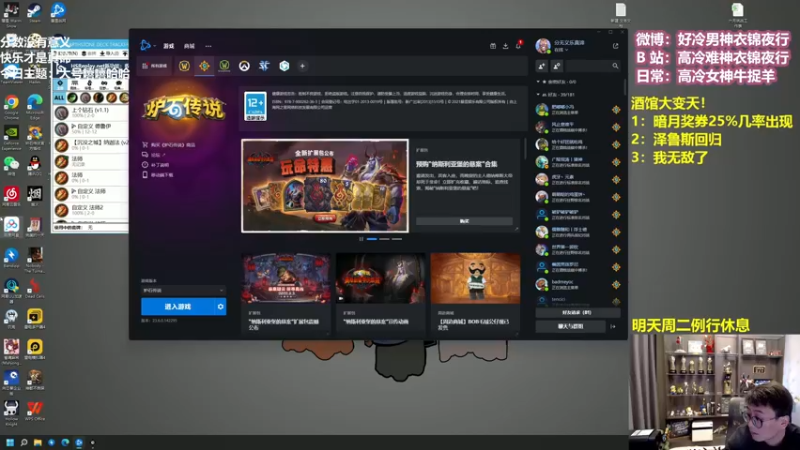Collapse the favorites friends group
The width and height of the screenshot is (800, 450).
pyautogui.click(x=538, y=82)
